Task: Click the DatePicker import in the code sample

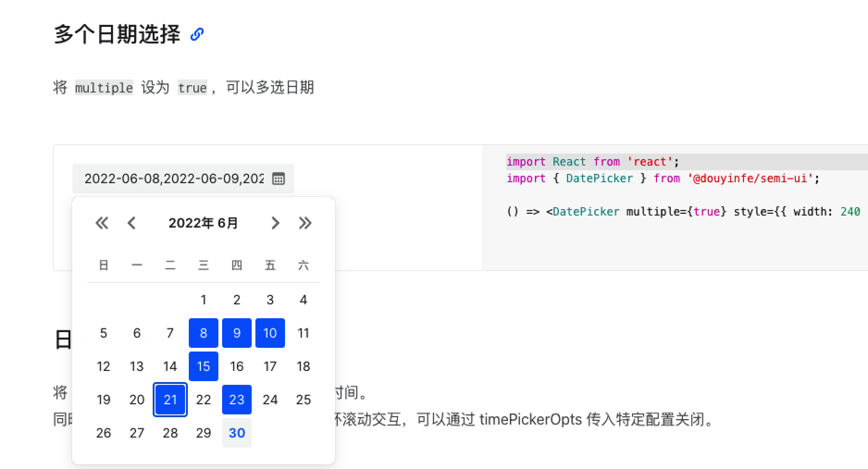Action: [599, 178]
